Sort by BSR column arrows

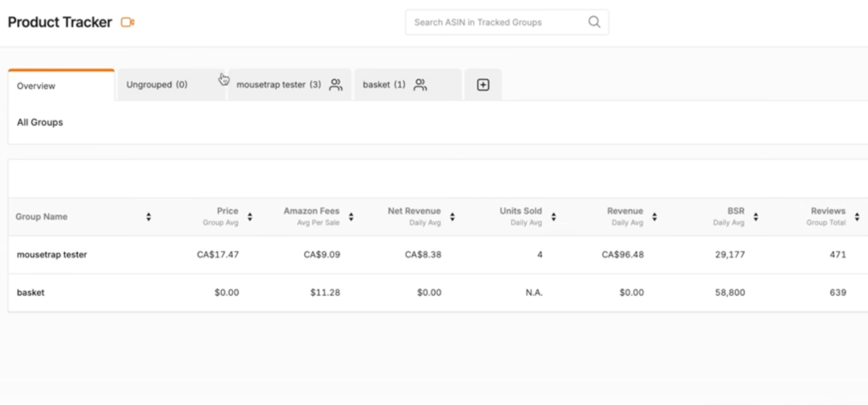(756, 217)
